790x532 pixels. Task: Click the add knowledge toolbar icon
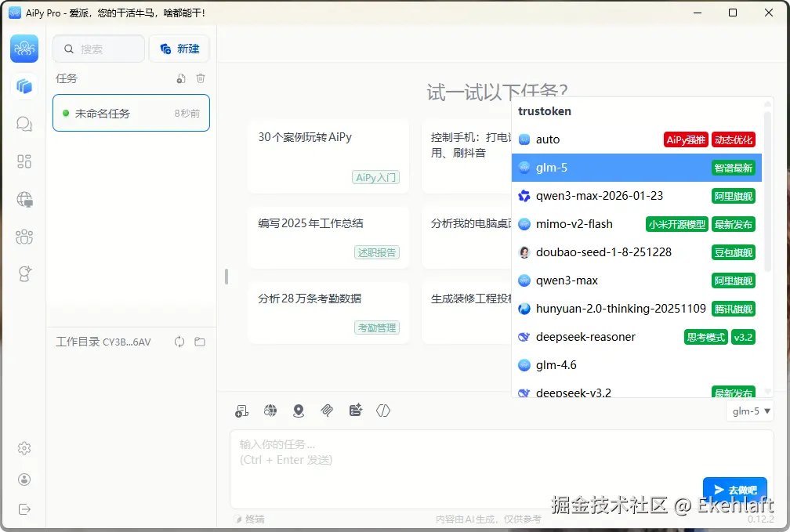tap(242, 411)
